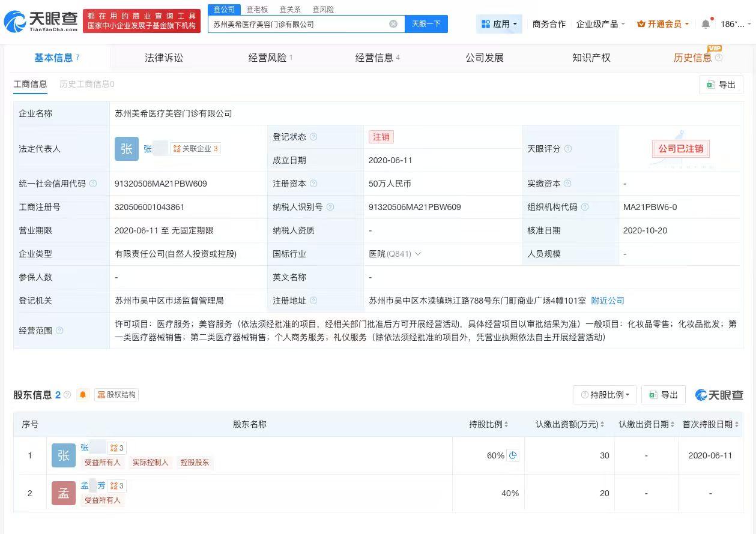Click related-companies badge in shareholder 张 row
The image size is (756, 534).
[116, 448]
